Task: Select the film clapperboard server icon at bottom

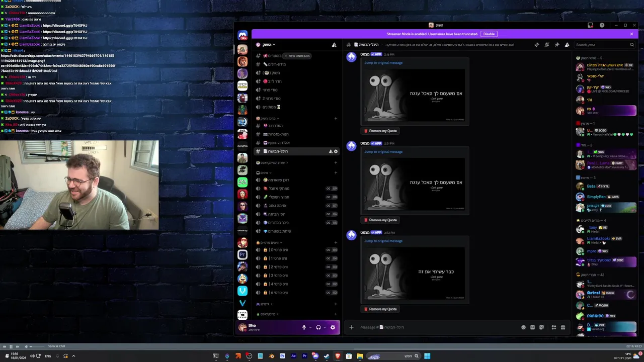Action: pos(243,315)
